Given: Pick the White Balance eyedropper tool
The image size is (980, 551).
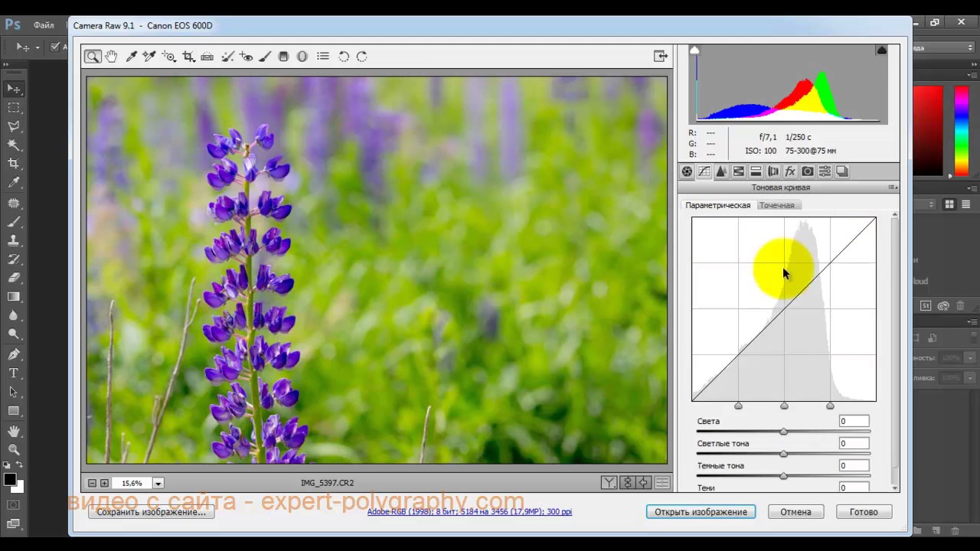Looking at the screenshot, I should tap(131, 56).
